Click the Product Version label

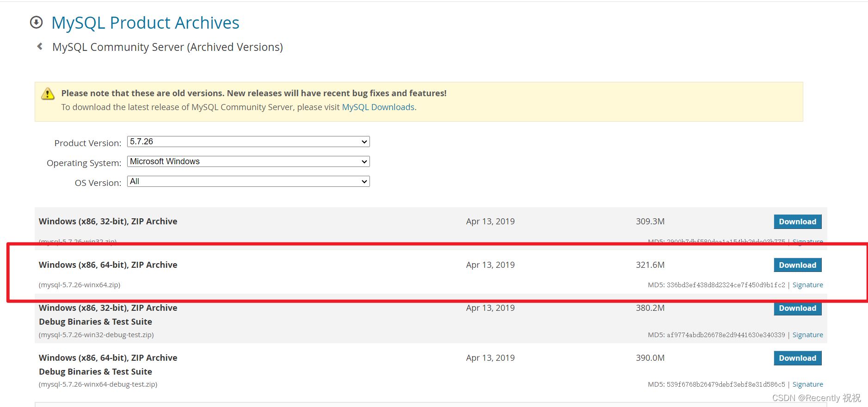[88, 143]
